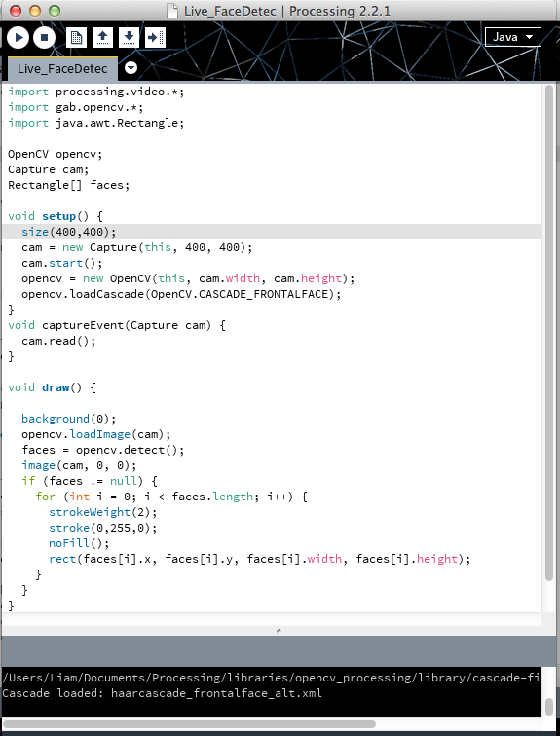Click the "Capture cam;" declaration
This screenshot has width=560, height=736.
49,169
